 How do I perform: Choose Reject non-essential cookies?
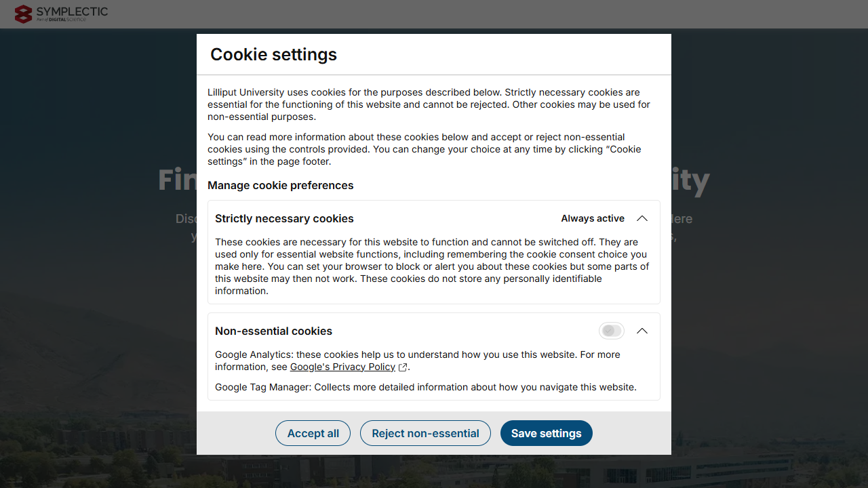pos(425,433)
